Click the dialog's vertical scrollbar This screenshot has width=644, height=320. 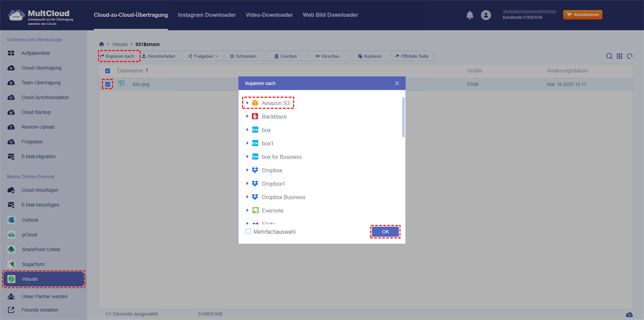tap(403, 117)
